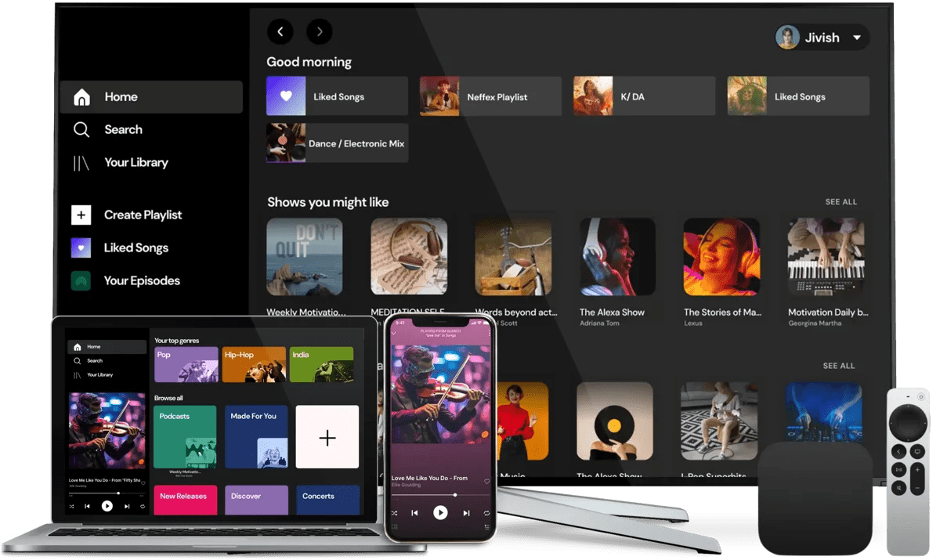940x560 pixels.
Task: Open the Hip-Hop genre card on laptop
Action: click(254, 365)
